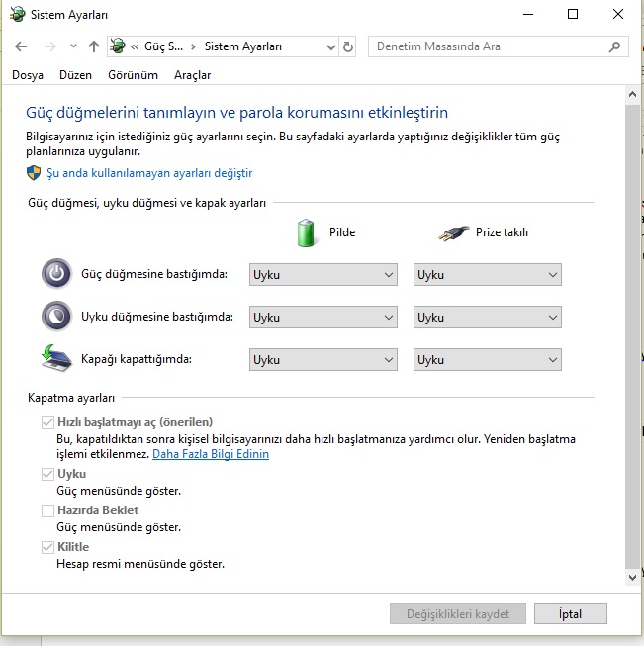Screen dimensions: 644x646
Task: Click the Sistem Ayarları breadcrumb
Action: click(243, 46)
